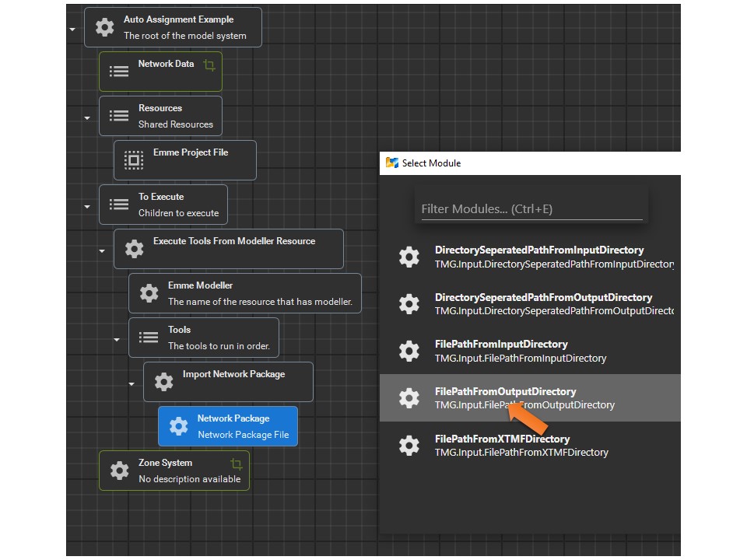Collapse the Import Network Package branch

pos(131,384)
